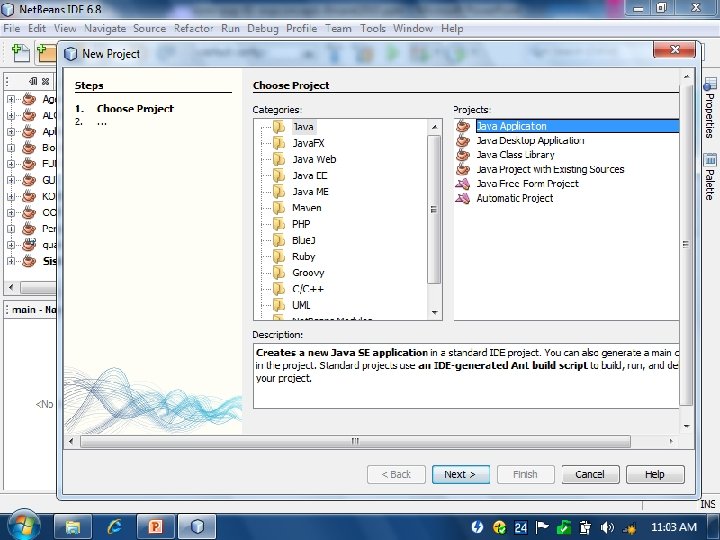Click the Categories list scroll-up arrow
The width and height of the screenshot is (720, 540).
pyautogui.click(x=434, y=127)
